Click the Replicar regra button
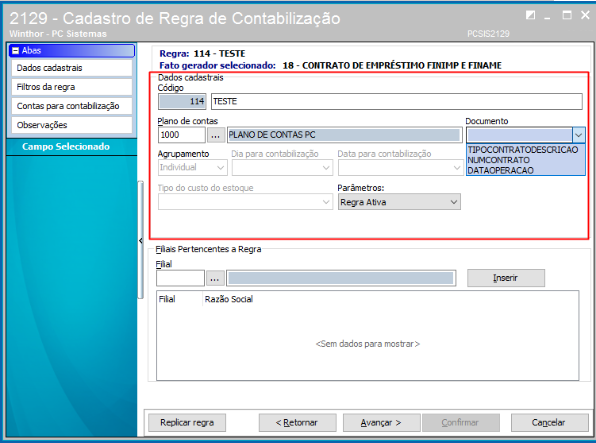This screenshot has height=443, width=596. [187, 422]
